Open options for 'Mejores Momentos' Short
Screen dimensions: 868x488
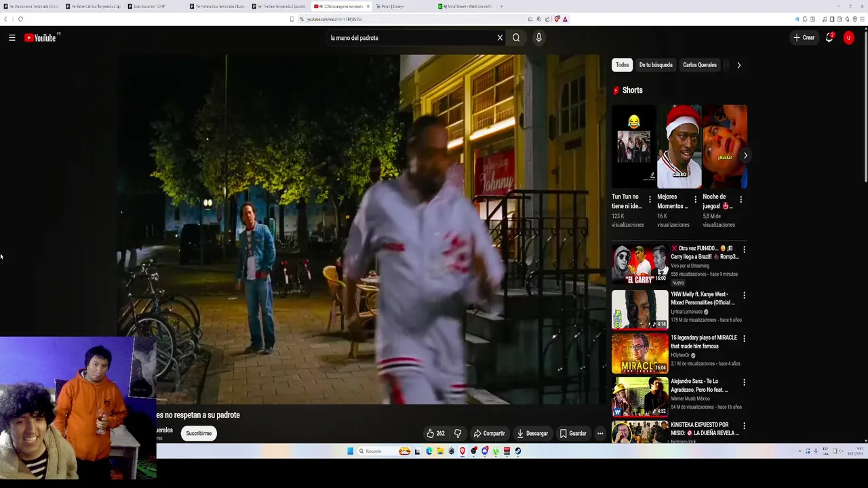[x=695, y=199]
